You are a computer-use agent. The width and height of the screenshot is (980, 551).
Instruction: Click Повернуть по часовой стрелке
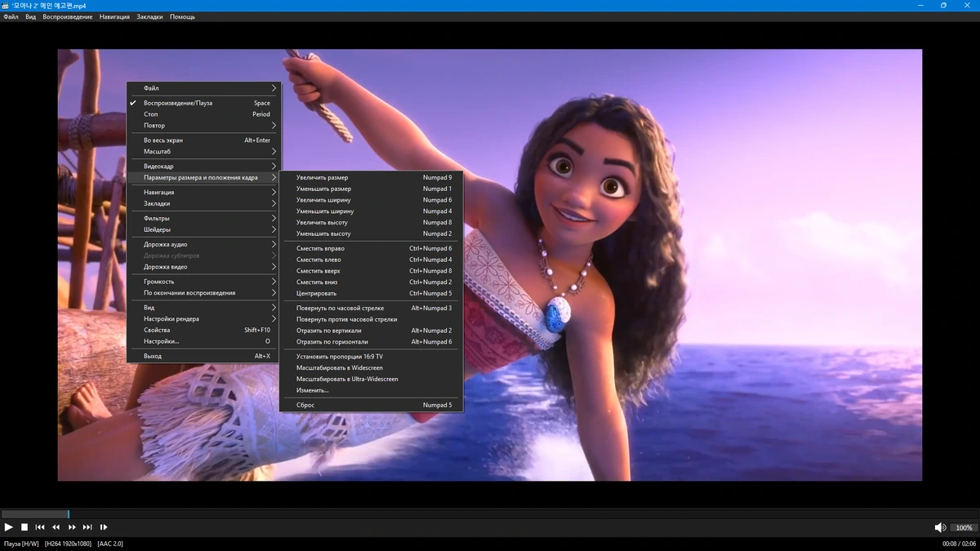tap(372, 309)
